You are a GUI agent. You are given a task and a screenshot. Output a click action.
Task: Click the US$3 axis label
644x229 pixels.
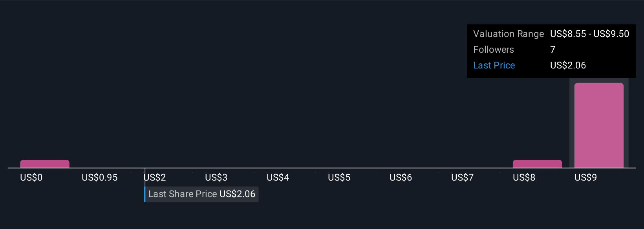(216, 177)
